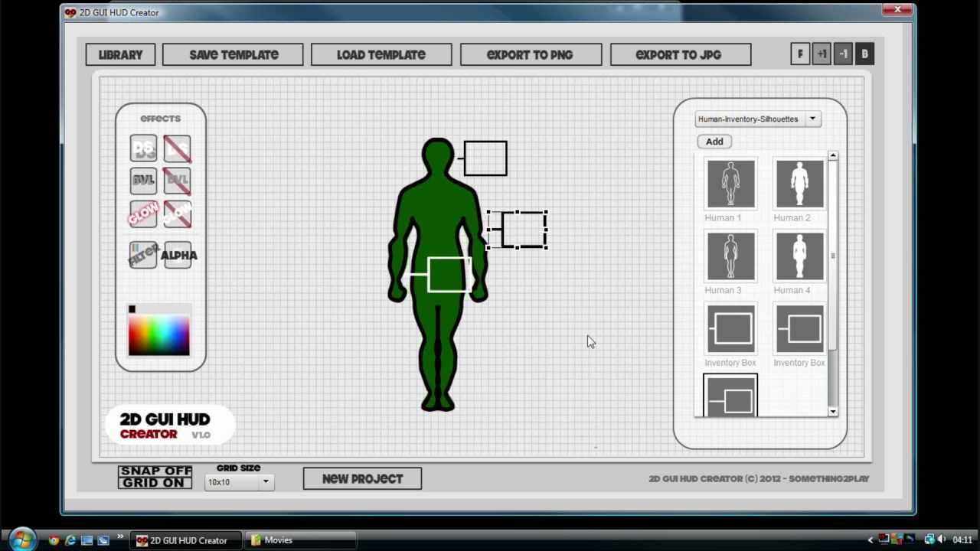Image resolution: width=980 pixels, height=551 pixels.
Task: Enable GRID ON option
Action: click(155, 482)
